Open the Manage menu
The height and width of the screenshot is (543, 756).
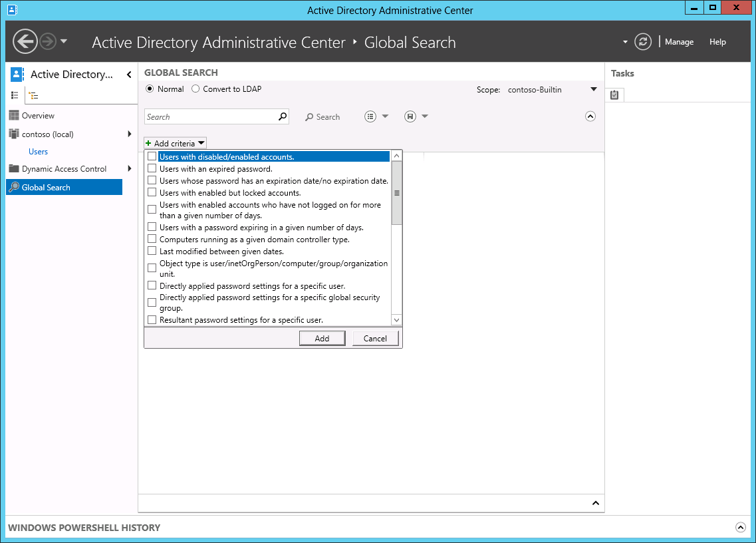click(679, 42)
